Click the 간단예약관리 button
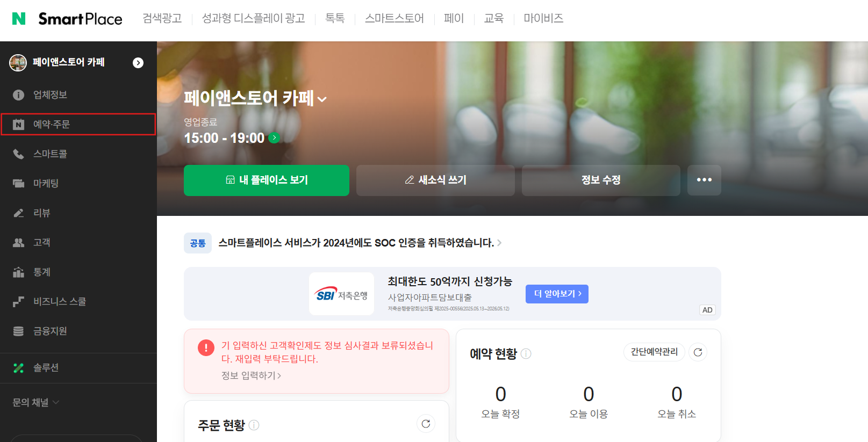This screenshot has width=868, height=442. pyautogui.click(x=654, y=352)
